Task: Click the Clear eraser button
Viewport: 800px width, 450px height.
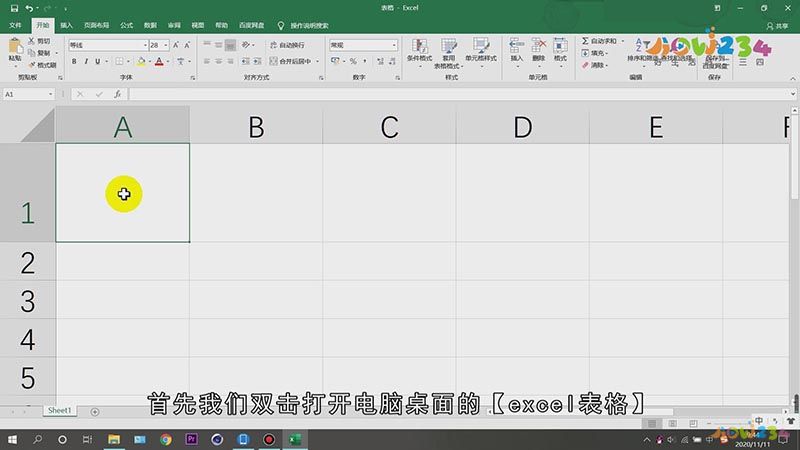Action: click(x=593, y=65)
